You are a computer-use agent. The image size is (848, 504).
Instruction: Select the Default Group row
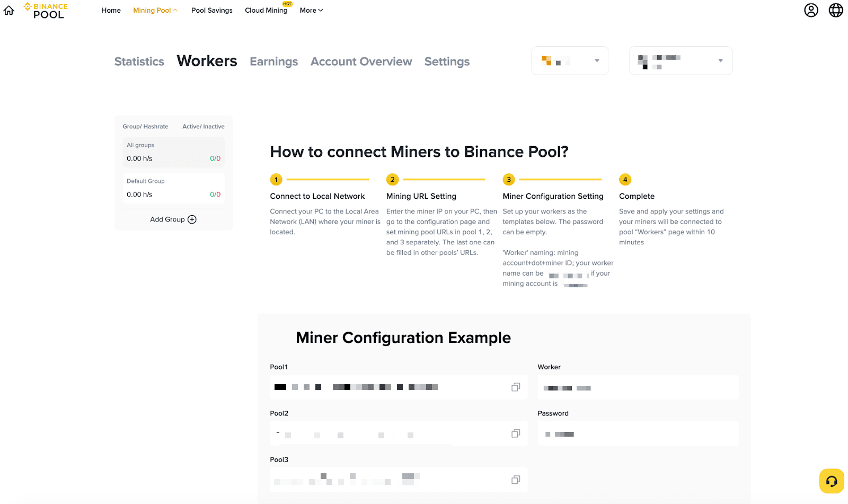(174, 188)
